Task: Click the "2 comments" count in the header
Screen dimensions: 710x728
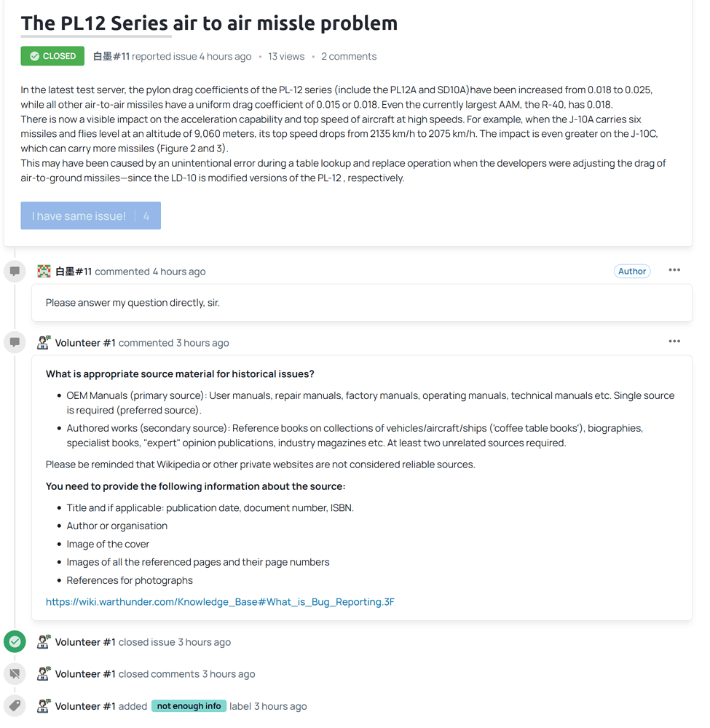Action: (349, 57)
